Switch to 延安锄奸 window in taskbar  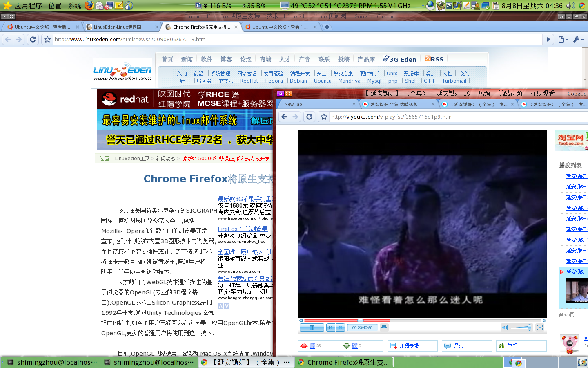246,362
